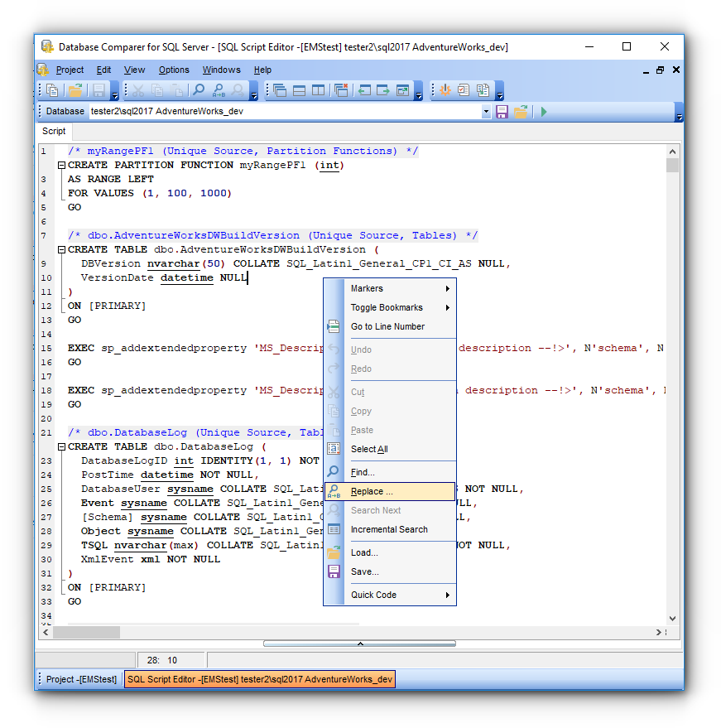This screenshot has height=728, width=721.
Task: Save the current script via the purple save icon
Action: pyautogui.click(x=502, y=110)
